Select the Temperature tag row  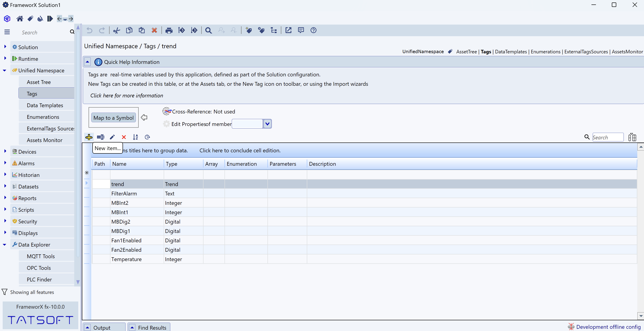[364, 259]
